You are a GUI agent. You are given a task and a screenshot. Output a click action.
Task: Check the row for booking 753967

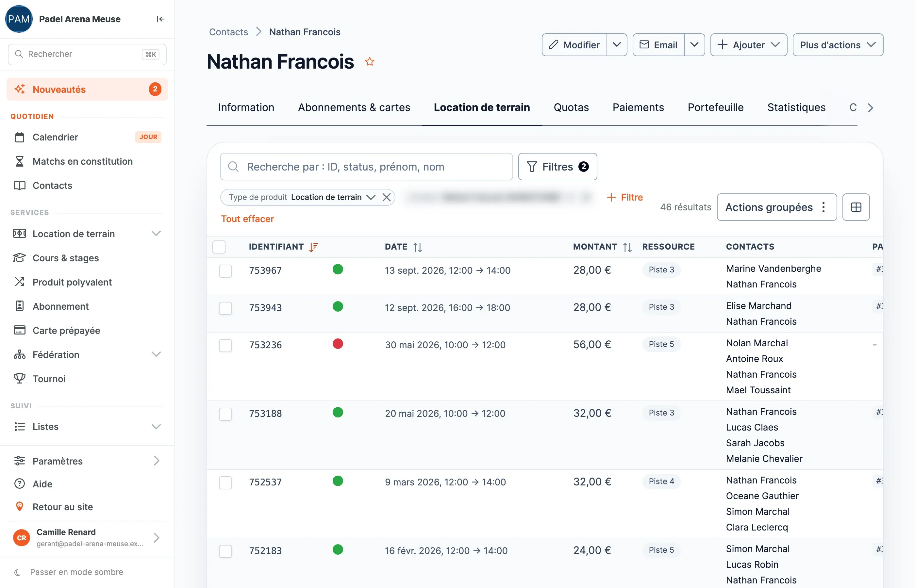click(x=225, y=271)
